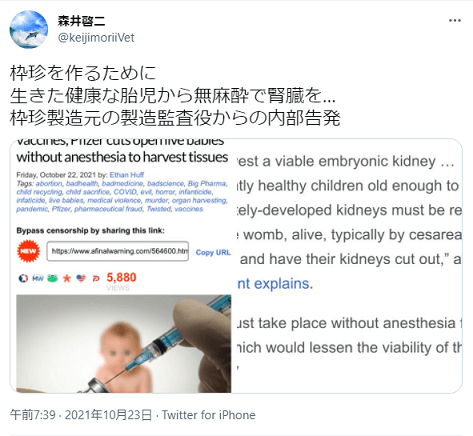The height and width of the screenshot is (436, 473).
Task: Click the orange star share icon
Action: (x=67, y=278)
